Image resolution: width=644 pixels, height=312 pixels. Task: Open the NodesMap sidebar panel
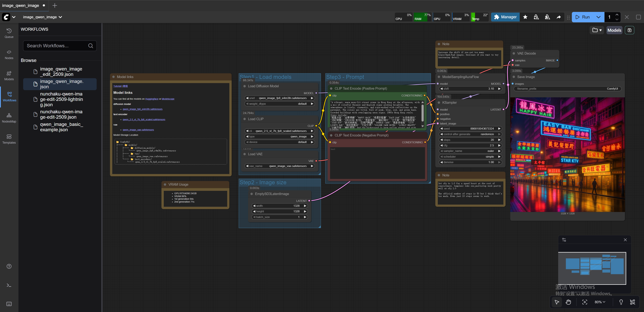click(x=9, y=118)
